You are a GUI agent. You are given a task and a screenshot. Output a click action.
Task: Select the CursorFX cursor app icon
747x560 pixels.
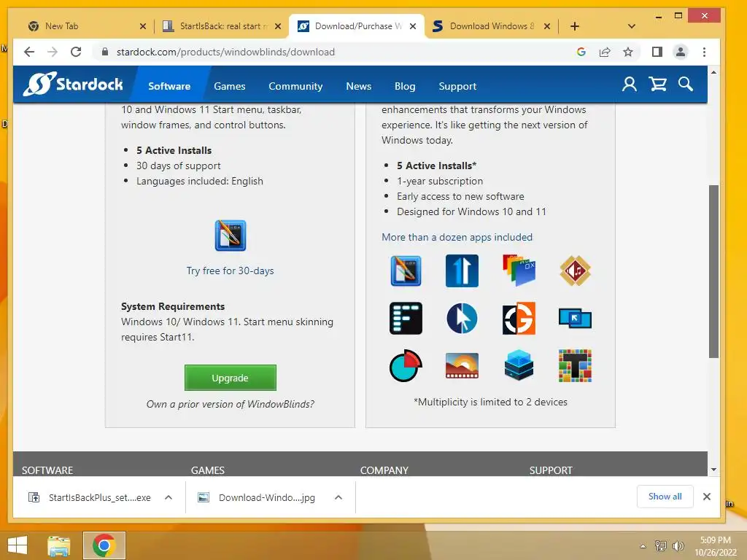click(x=462, y=318)
